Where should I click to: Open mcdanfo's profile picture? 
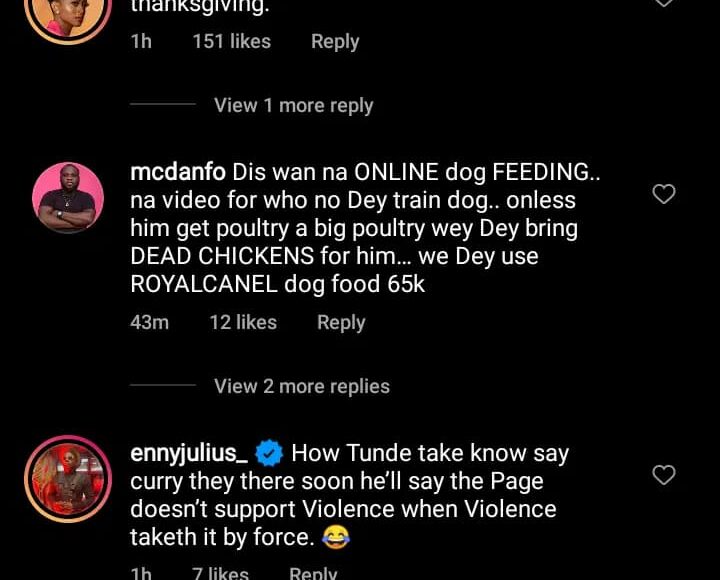[68, 198]
